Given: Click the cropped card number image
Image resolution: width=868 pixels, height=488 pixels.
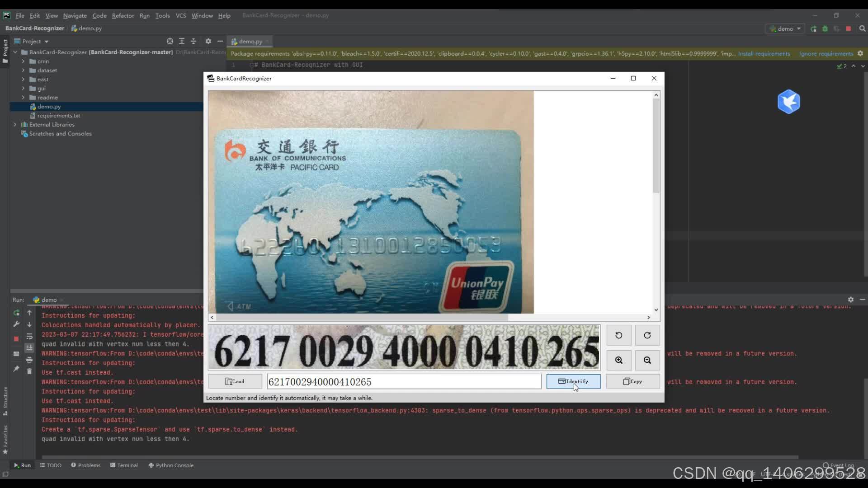Looking at the screenshot, I should pos(404,347).
